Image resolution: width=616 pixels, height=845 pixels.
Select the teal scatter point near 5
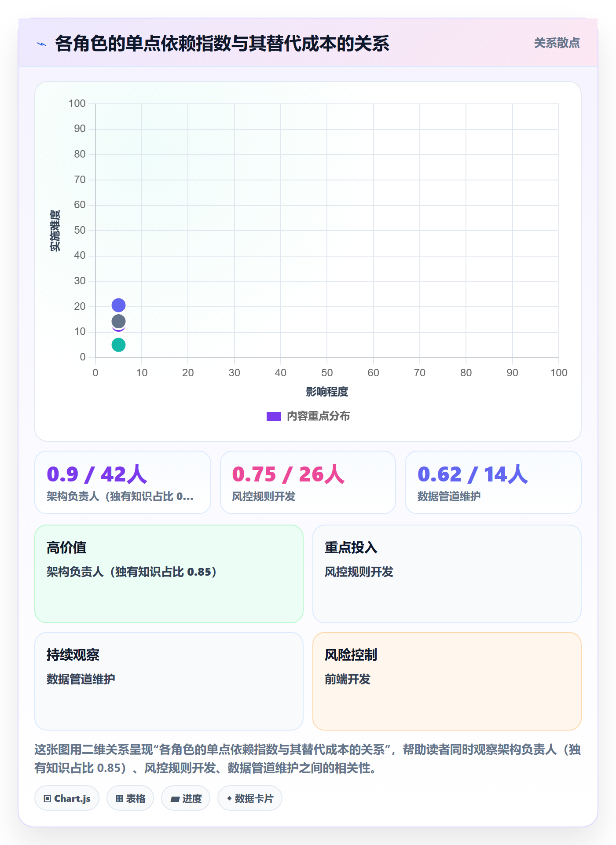(x=118, y=345)
